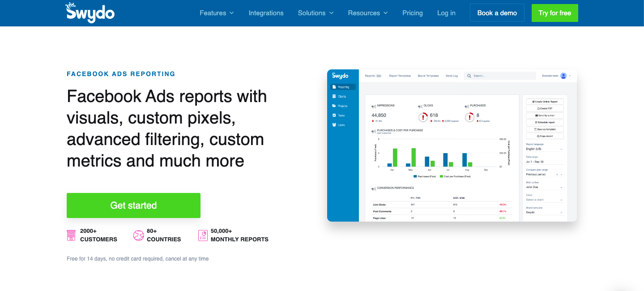Open the Features dropdown menu
The image size is (644, 291).
pos(217,13)
